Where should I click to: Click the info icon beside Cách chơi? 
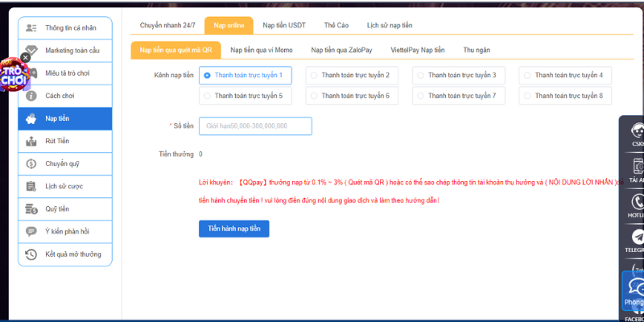click(31, 96)
